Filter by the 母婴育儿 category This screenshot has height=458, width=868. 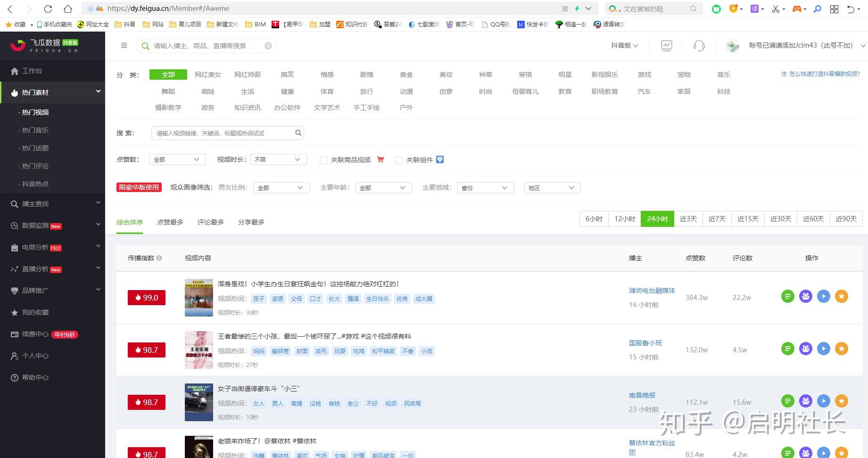[x=525, y=92]
